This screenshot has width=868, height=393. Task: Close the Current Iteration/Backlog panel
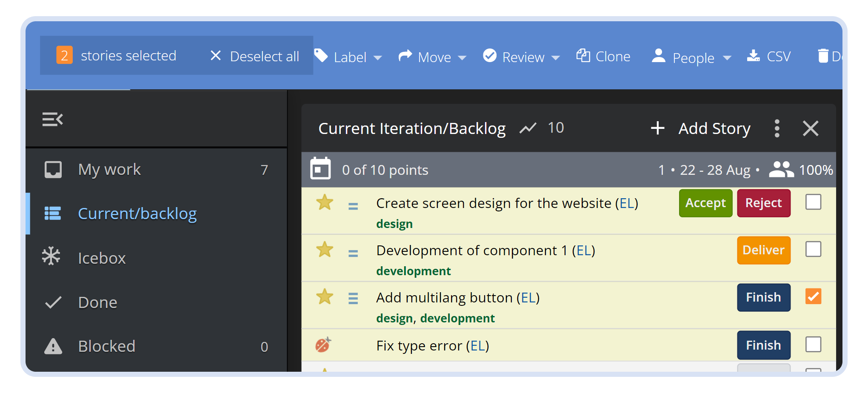(x=811, y=128)
